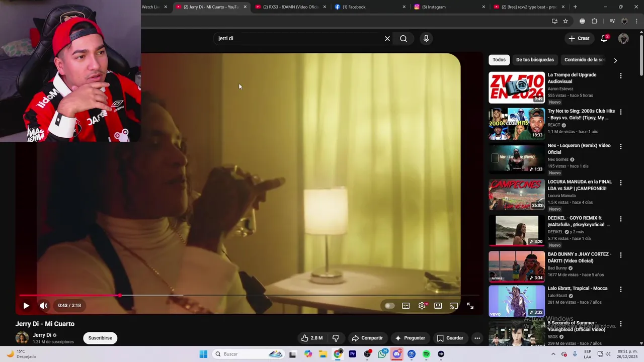Open 'Nex - Loqueron (Remix)' video title
The height and width of the screenshot is (362, 644).
(x=579, y=149)
